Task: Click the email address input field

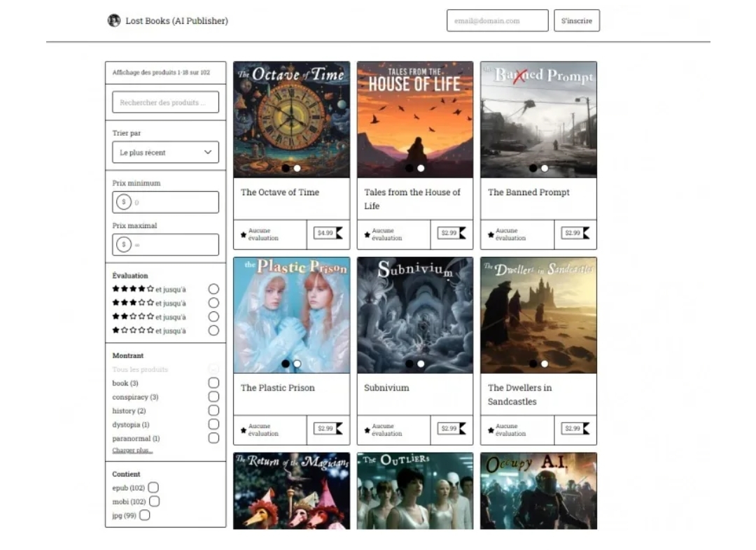Action: (x=497, y=20)
